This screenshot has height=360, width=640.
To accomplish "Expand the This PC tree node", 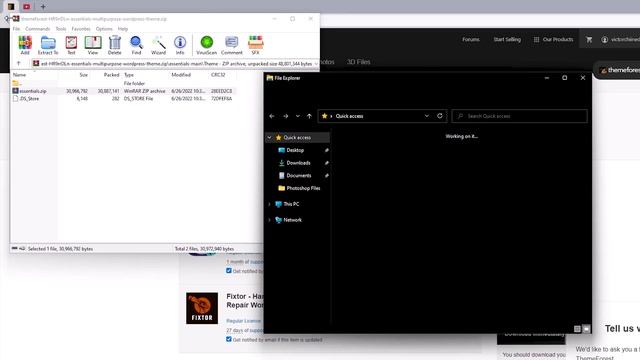I will pyautogui.click(x=269, y=204).
